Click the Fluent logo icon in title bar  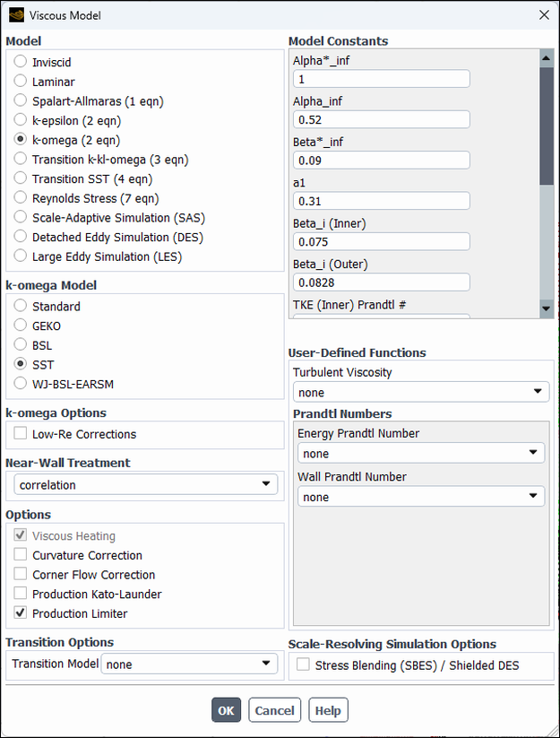pyautogui.click(x=16, y=15)
